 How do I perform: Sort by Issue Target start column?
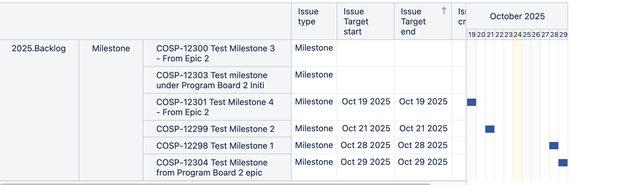coord(356,21)
